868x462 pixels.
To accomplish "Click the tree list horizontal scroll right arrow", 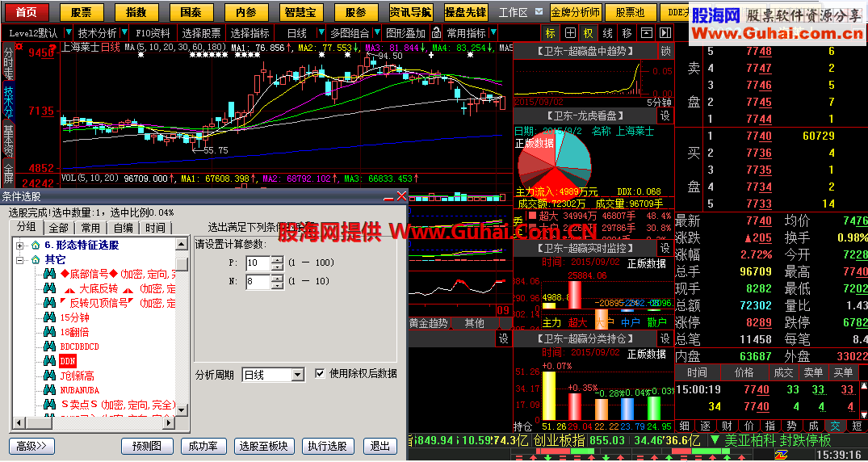I will coord(169,423).
